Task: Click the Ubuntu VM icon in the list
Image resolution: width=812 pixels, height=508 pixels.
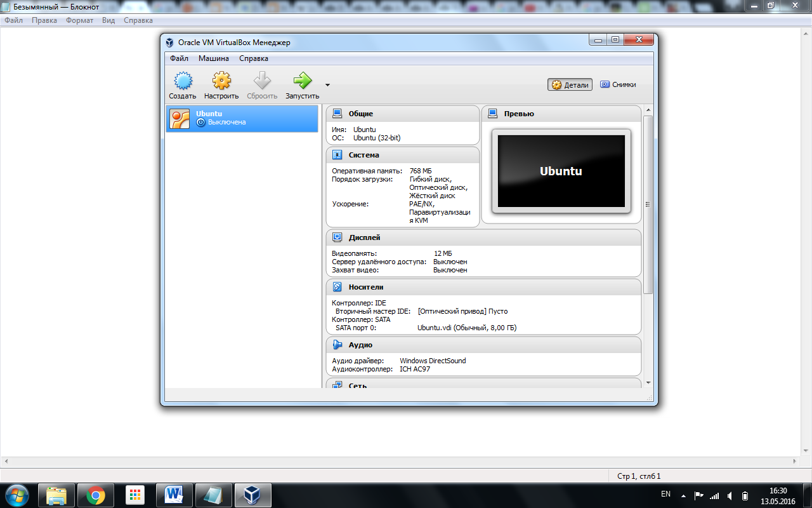Action: coord(180,119)
